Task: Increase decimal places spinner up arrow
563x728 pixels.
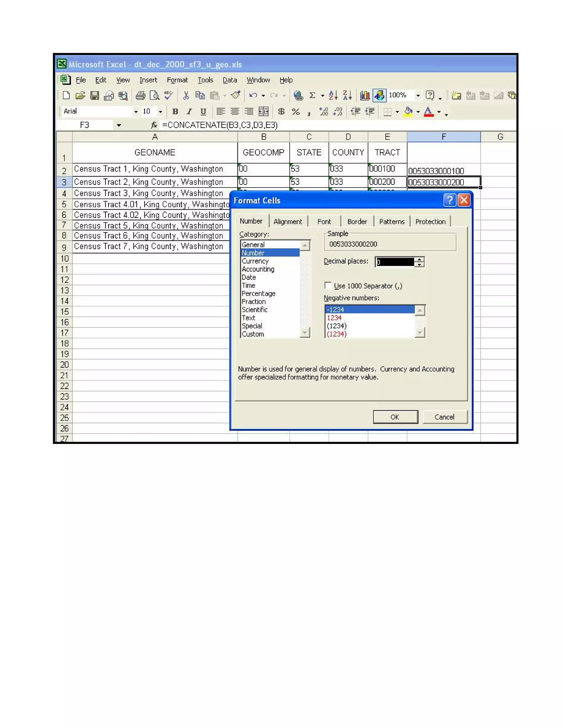Action: tap(419, 260)
